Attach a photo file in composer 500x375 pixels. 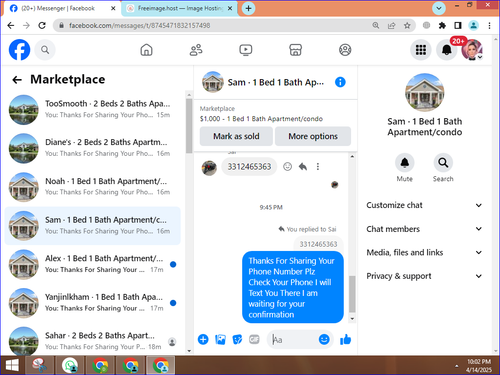click(x=220, y=340)
